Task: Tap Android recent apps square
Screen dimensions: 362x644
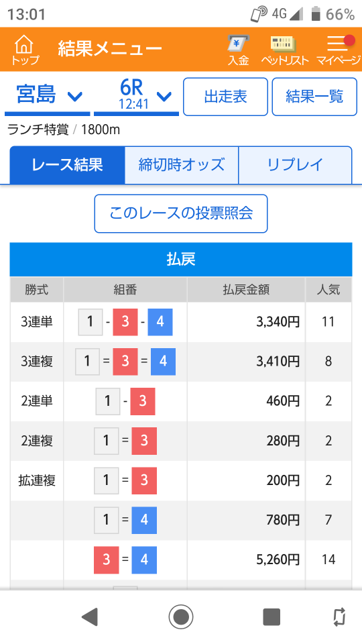Action: 271,616
